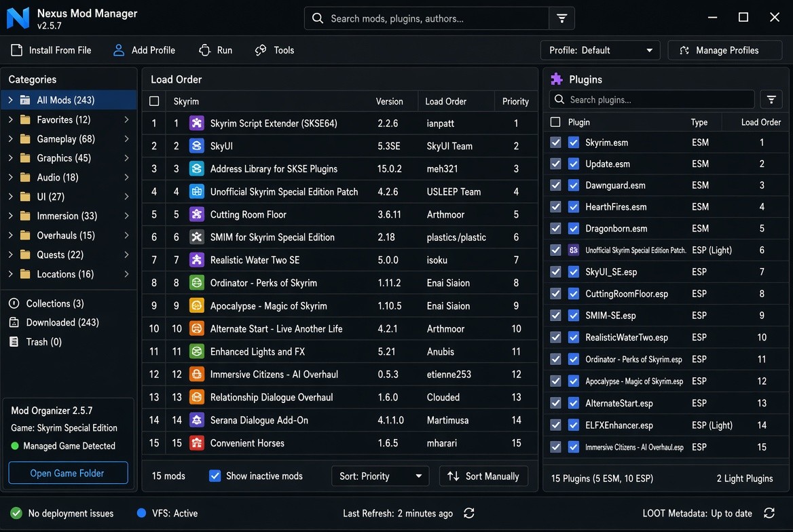The height and width of the screenshot is (532, 793).
Task: Uncheck Show inactive mods
Action: (x=215, y=476)
